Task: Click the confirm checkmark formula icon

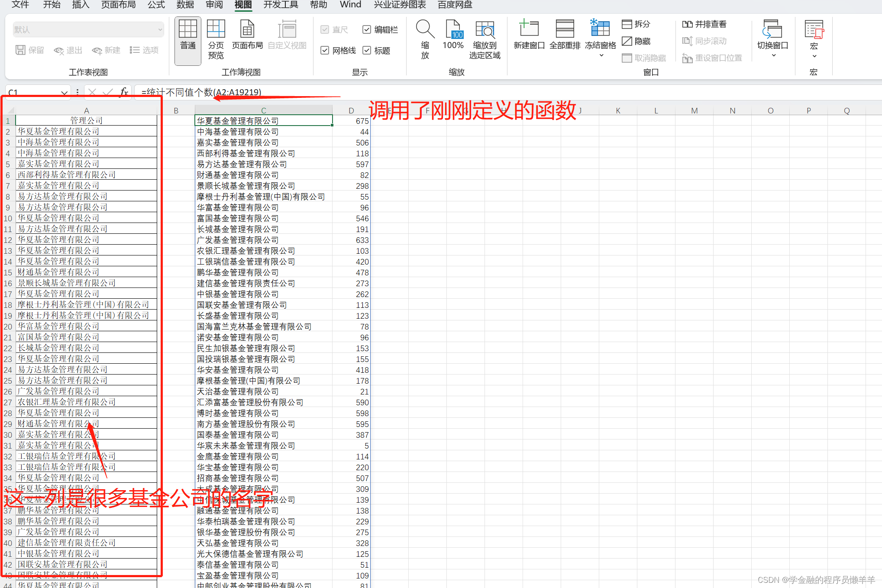Action: (x=108, y=92)
